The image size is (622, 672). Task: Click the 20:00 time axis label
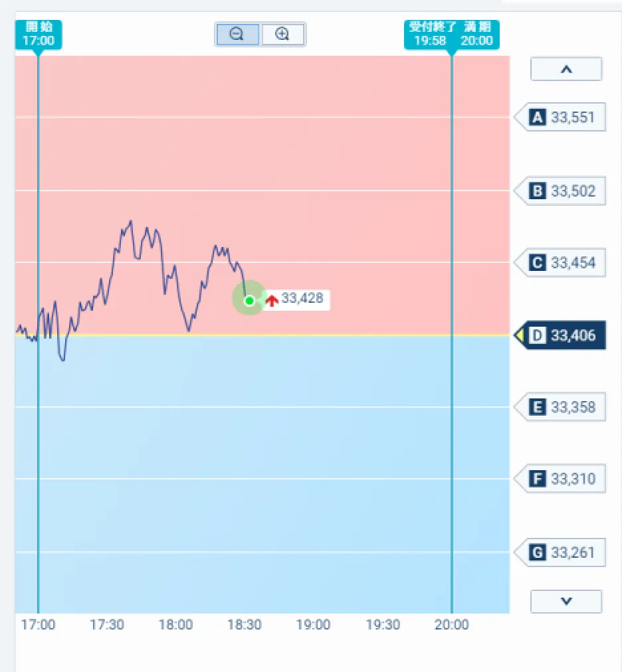click(451, 625)
